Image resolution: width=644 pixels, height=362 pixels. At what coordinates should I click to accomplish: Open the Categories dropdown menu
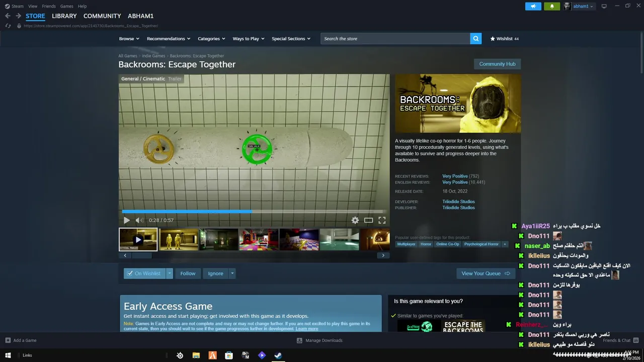click(x=211, y=39)
